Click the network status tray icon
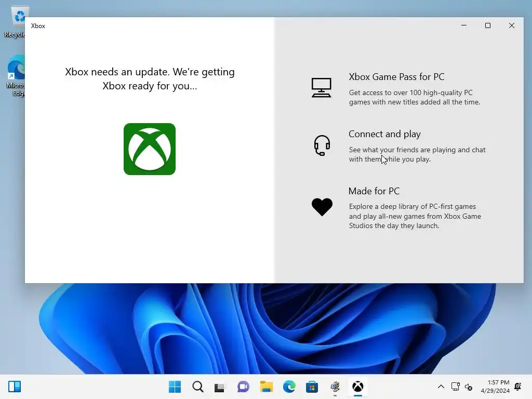 click(455, 387)
